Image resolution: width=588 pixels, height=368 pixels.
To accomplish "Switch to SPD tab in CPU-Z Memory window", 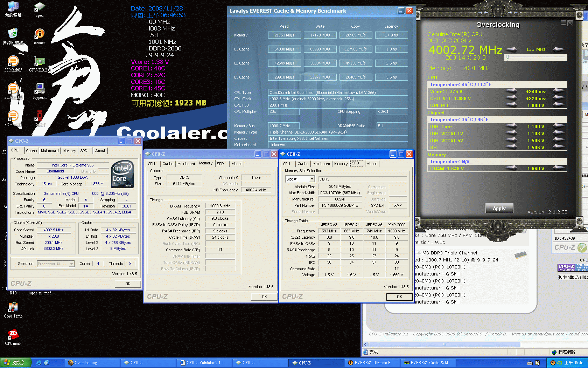I will click(x=220, y=164).
